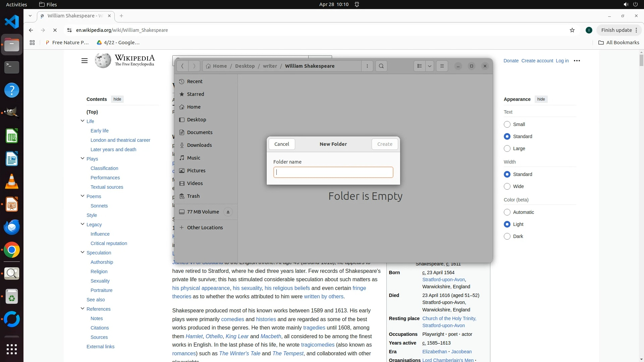Open the path options three-dot menu
Image resolution: width=644 pixels, height=362 pixels.
pos(367,66)
